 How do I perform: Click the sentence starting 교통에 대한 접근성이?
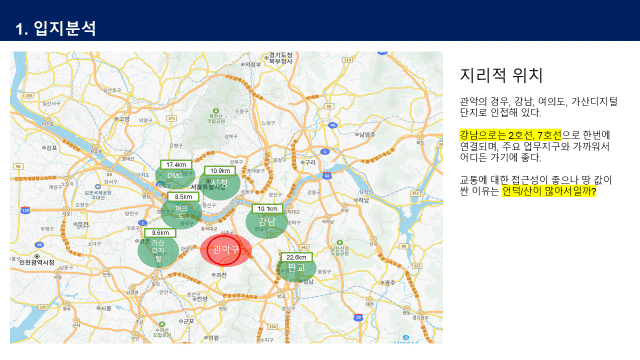[536, 186]
